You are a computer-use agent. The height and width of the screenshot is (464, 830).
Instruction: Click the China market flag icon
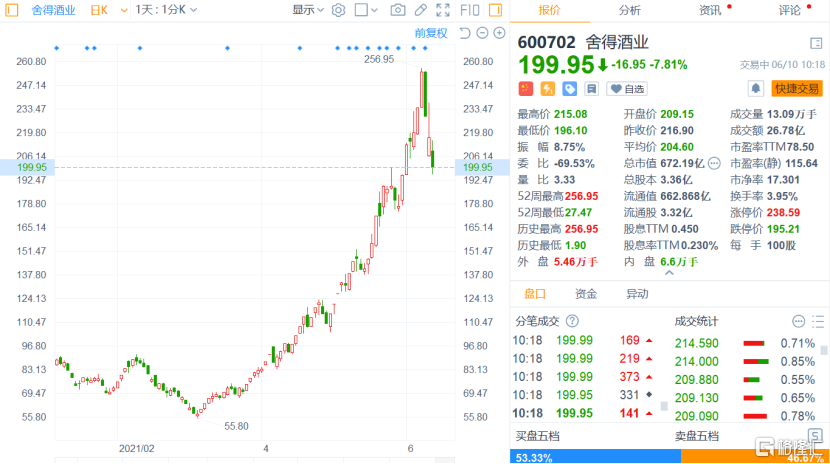[x=526, y=88]
